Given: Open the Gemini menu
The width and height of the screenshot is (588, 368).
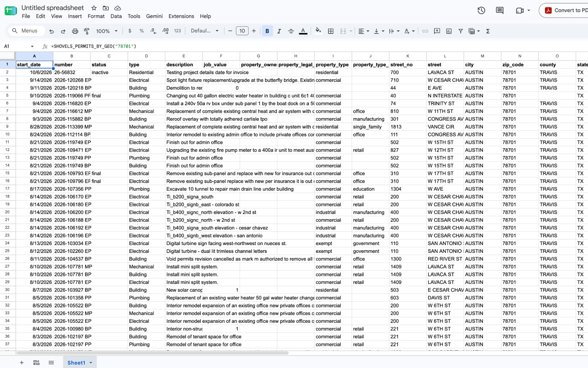Looking at the screenshot, I should tap(154, 16).
